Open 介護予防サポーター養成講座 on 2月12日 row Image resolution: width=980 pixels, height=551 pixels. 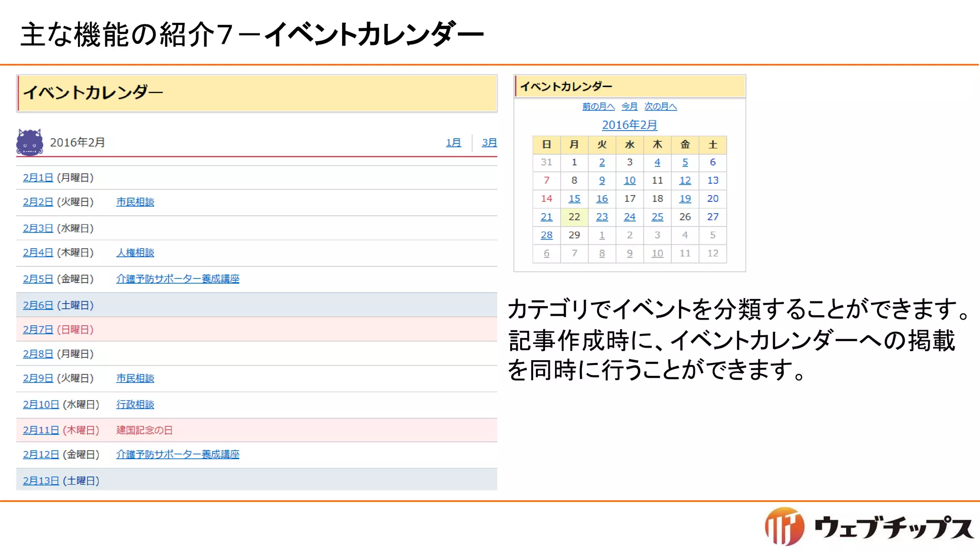point(178,454)
